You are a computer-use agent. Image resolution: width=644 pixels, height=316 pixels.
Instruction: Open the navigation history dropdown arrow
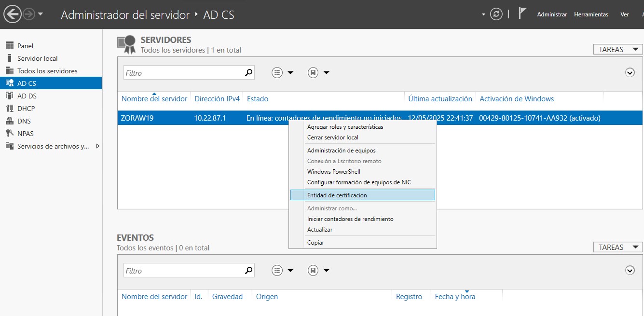click(x=41, y=14)
